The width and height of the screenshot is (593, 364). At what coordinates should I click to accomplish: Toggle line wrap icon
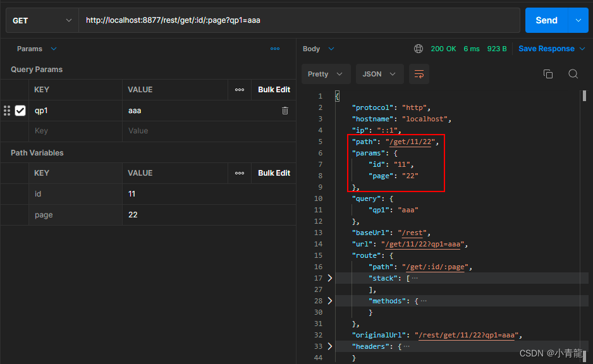point(419,74)
